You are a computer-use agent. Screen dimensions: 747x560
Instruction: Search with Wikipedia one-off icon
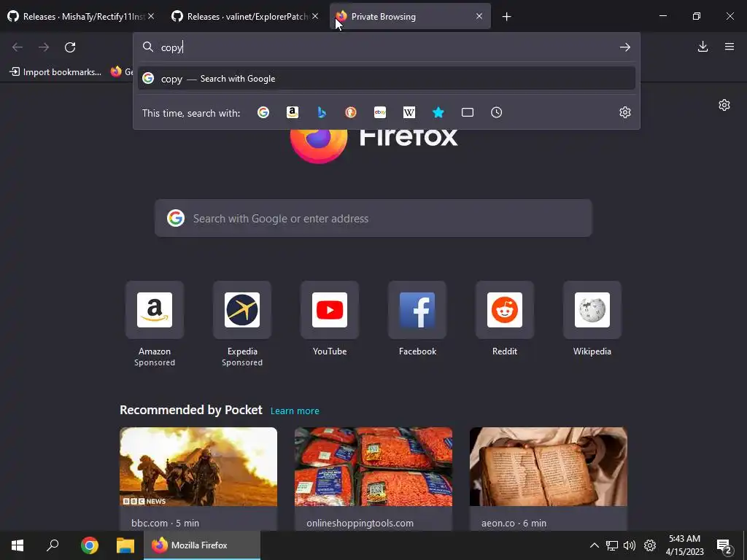coord(409,112)
